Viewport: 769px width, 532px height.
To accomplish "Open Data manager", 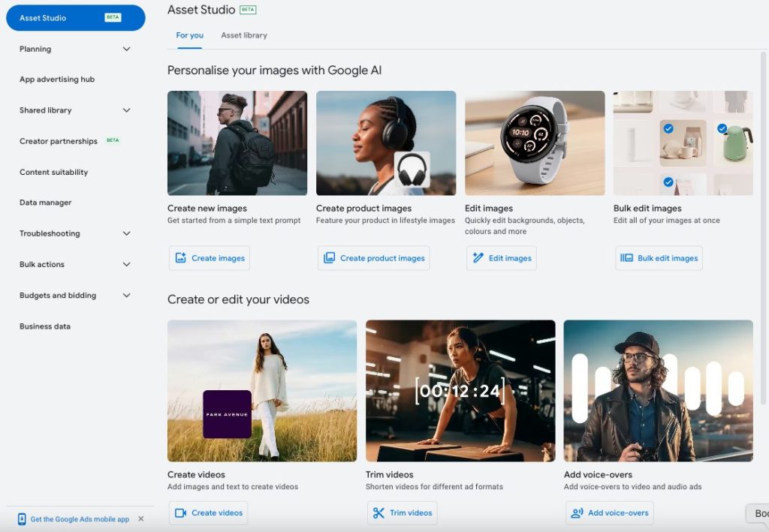I will (x=45, y=203).
